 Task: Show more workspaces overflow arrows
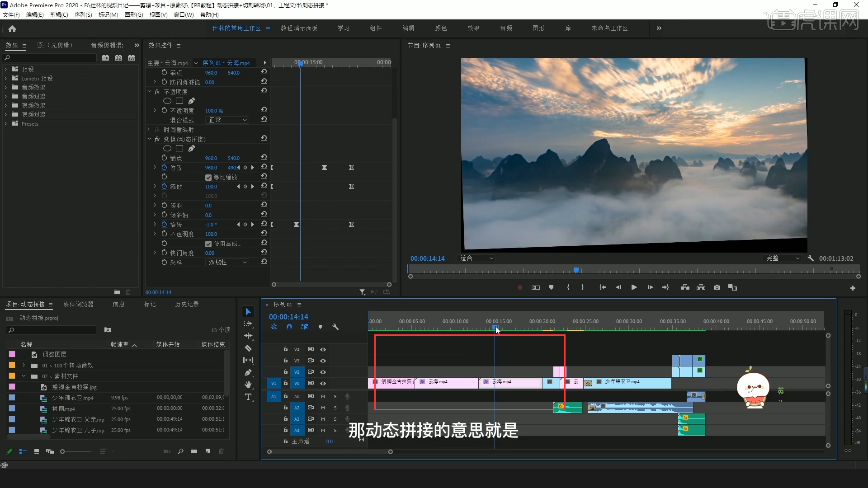click(659, 28)
